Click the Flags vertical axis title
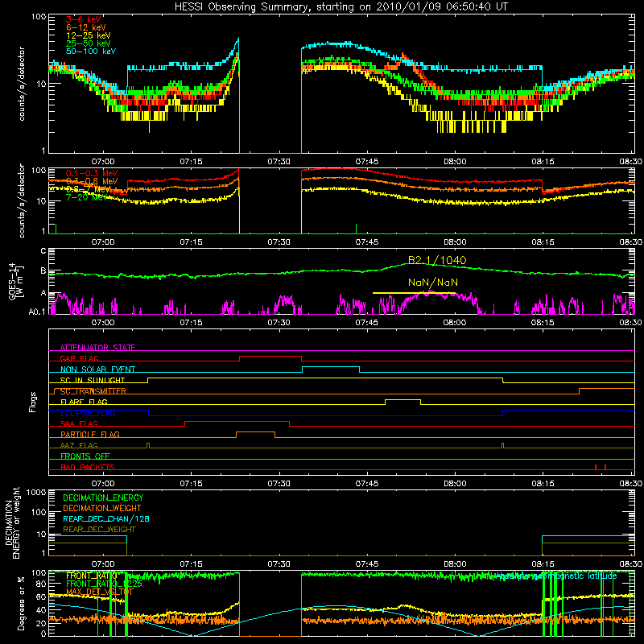The width and height of the screenshot is (644, 644). [x=32, y=402]
